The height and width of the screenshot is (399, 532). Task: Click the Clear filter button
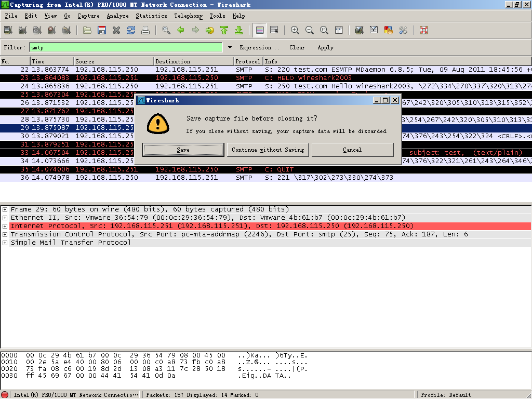pyautogui.click(x=297, y=47)
